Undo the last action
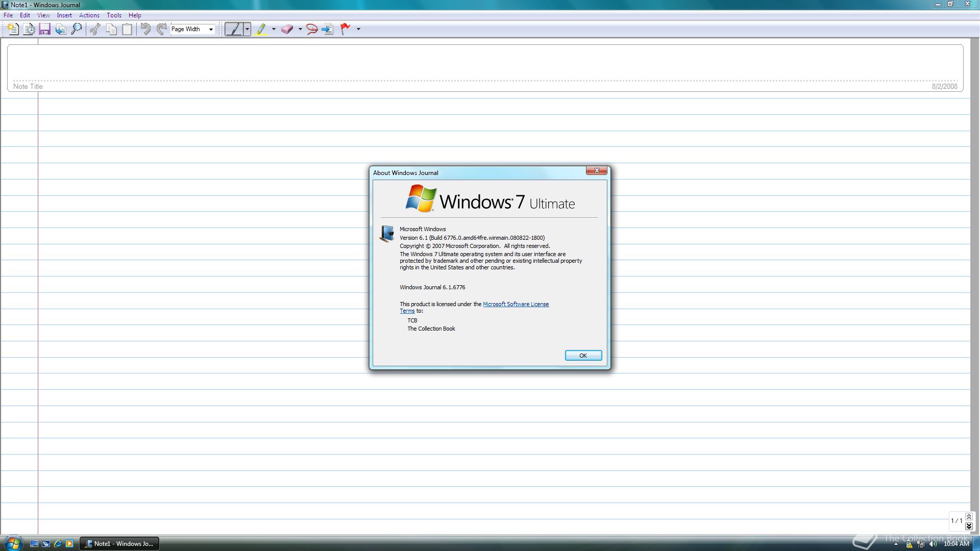The image size is (980, 551). coord(145,29)
